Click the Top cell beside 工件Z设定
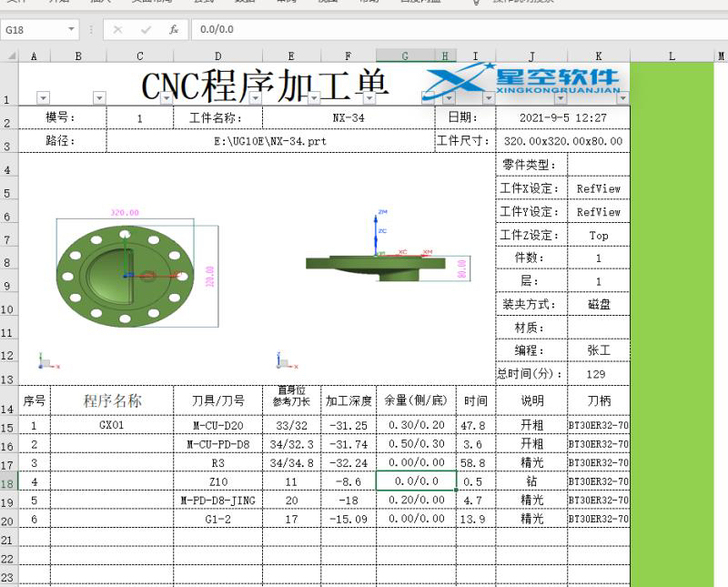The width and height of the screenshot is (728, 587). 598,235
